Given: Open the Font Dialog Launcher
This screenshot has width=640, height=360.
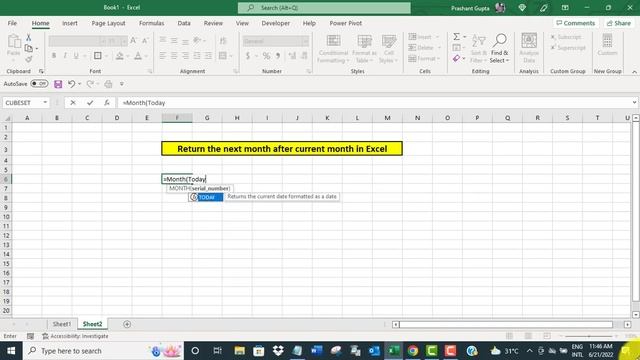Looking at the screenshot, I should pos(150,71).
